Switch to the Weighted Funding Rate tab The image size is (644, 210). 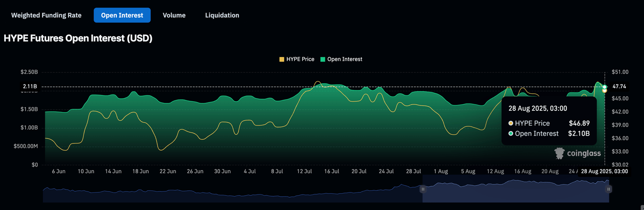point(46,15)
